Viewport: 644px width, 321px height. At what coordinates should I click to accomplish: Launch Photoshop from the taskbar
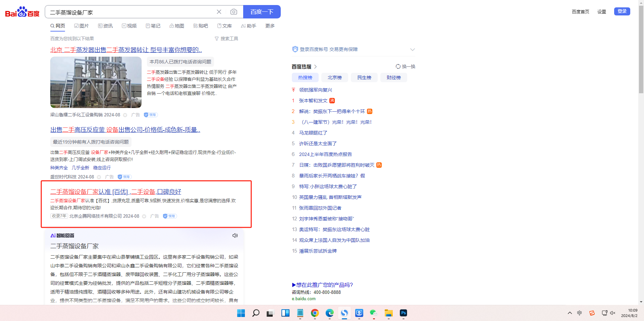click(x=403, y=313)
